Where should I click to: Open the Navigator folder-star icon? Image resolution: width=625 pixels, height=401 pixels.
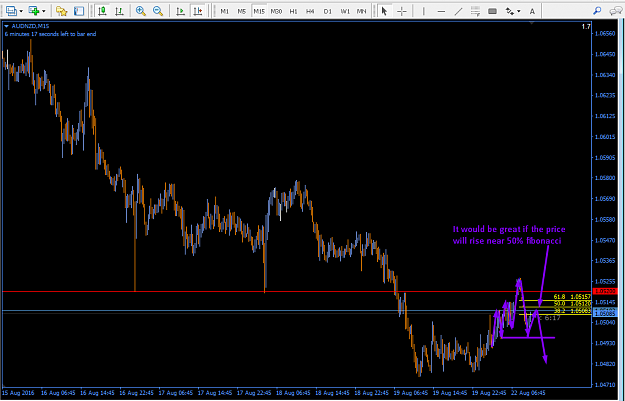[61, 11]
